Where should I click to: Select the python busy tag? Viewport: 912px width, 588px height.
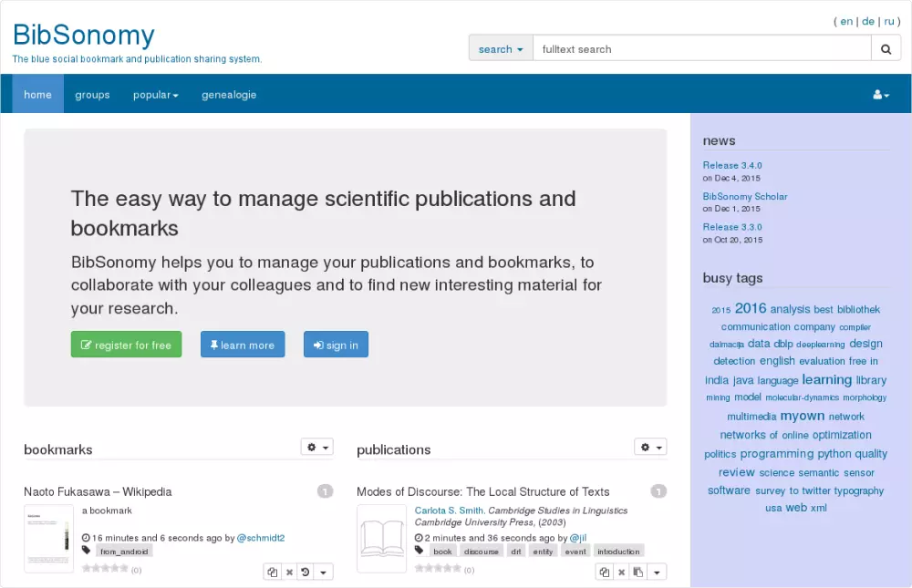(x=834, y=454)
